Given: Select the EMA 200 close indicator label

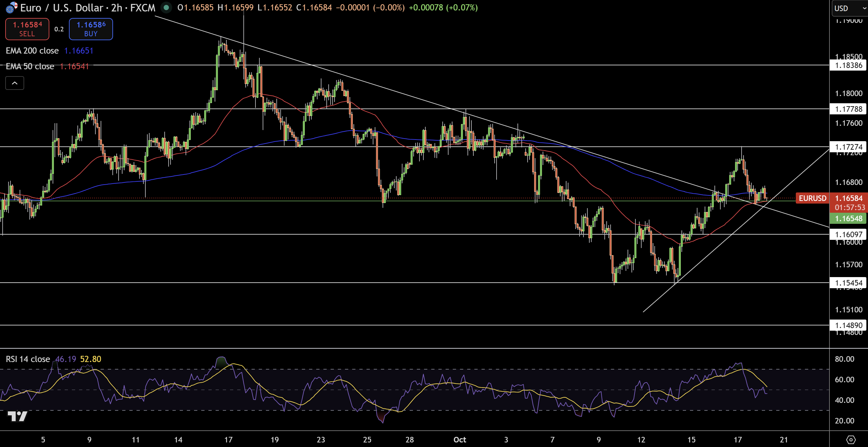Looking at the screenshot, I should click(x=32, y=51).
